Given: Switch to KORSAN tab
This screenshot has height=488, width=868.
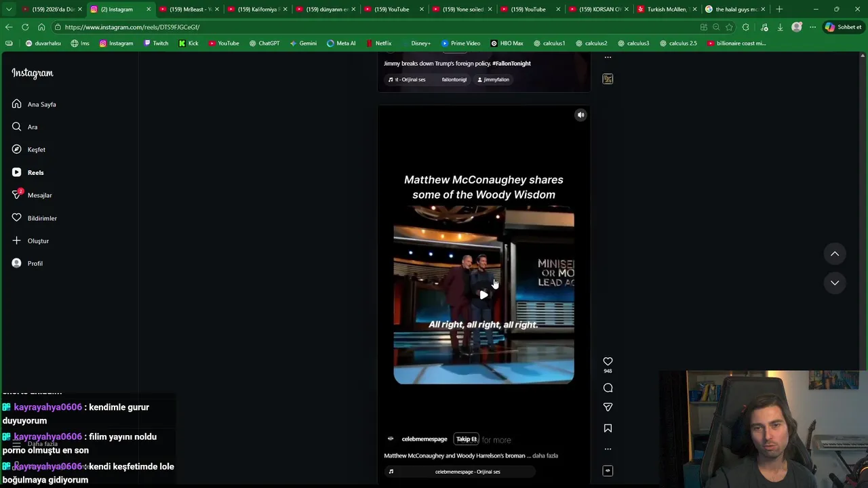Looking at the screenshot, I should (x=599, y=9).
